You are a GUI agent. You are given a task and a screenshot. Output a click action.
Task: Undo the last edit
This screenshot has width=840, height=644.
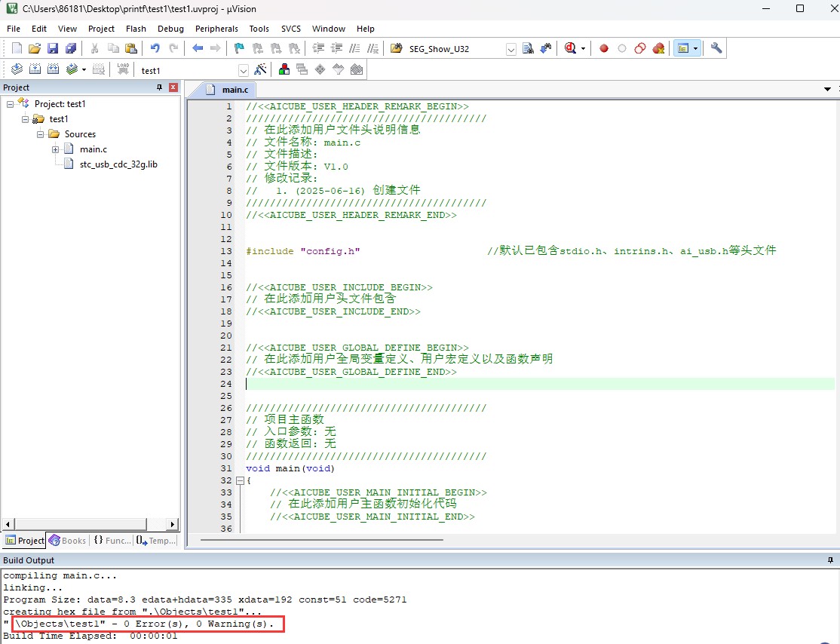155,49
